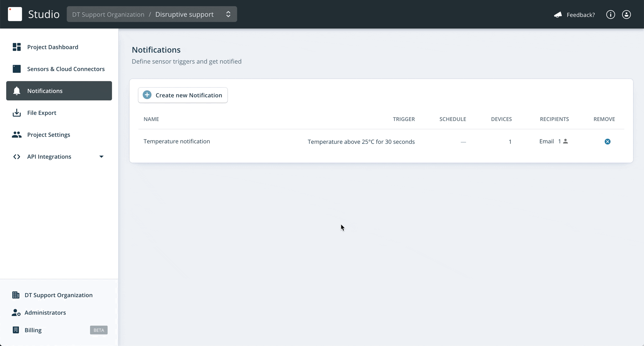Open Administrators page

45,313
